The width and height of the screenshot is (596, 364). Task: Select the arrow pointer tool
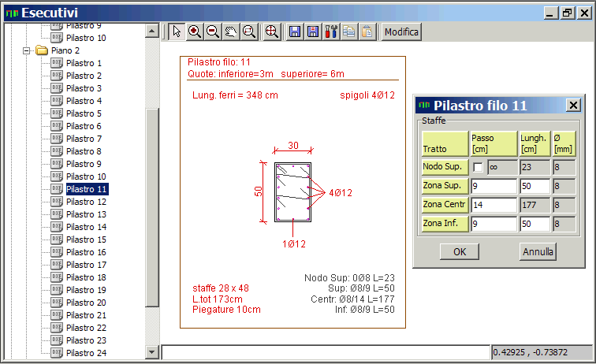click(177, 32)
